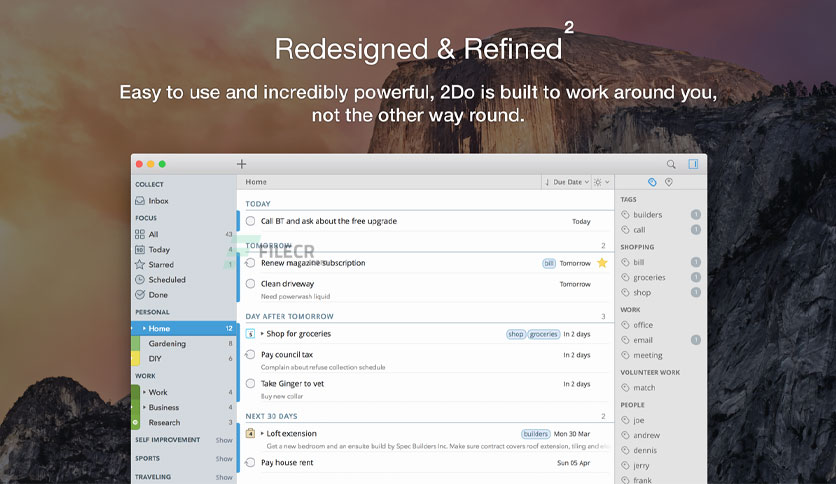Check off Take Ginger to vet task
The image size is (836, 484).
pos(250,383)
